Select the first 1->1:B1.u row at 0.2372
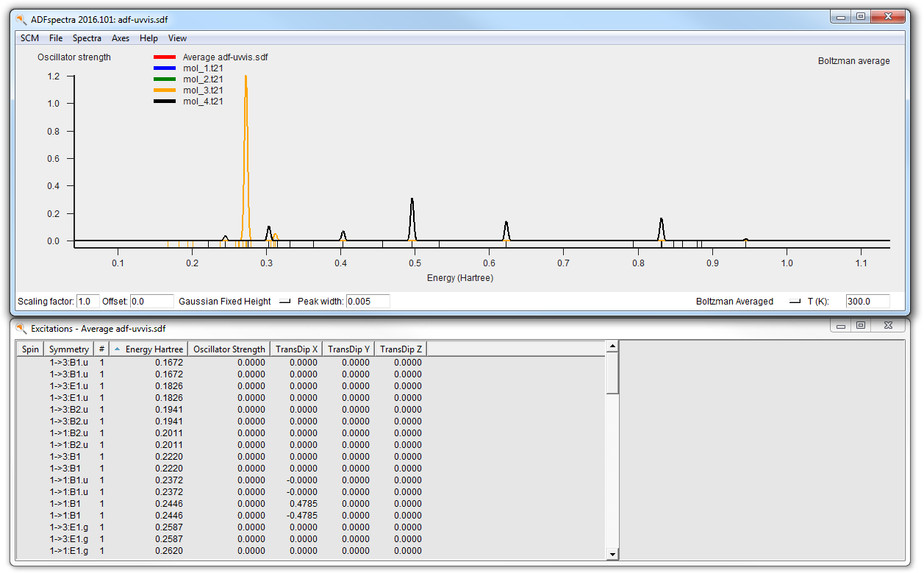This screenshot has height=573, width=924. point(222,480)
